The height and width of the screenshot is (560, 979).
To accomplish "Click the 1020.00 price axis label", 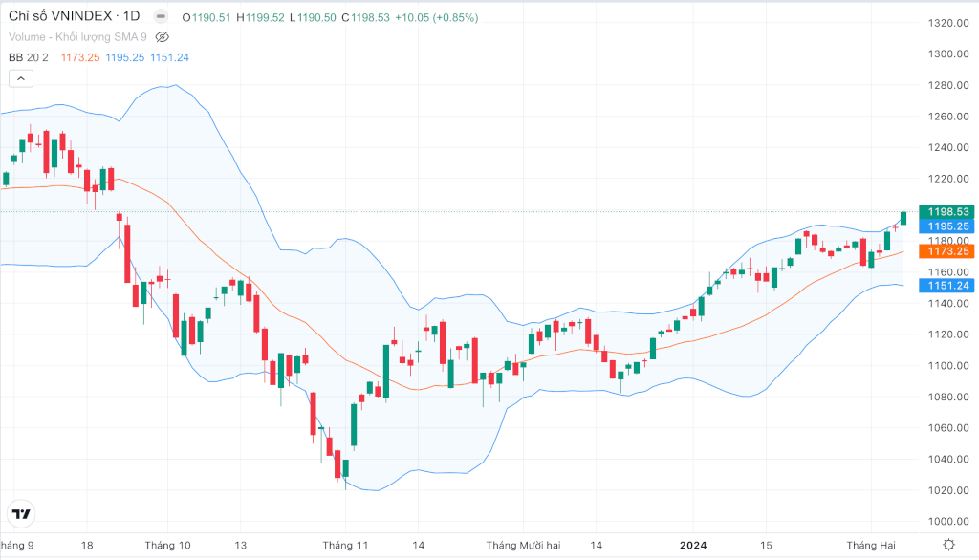I will [x=948, y=490].
